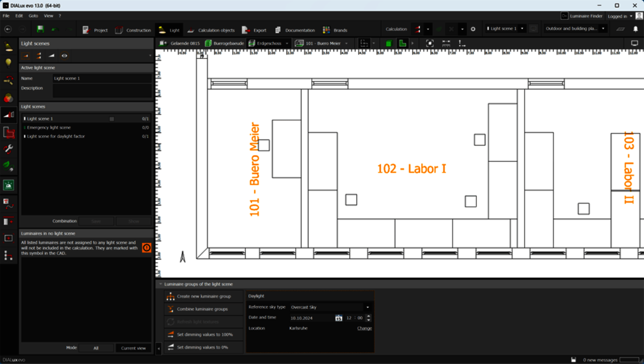
Task: Click Create new luminaire group
Action: pyautogui.click(x=203, y=297)
